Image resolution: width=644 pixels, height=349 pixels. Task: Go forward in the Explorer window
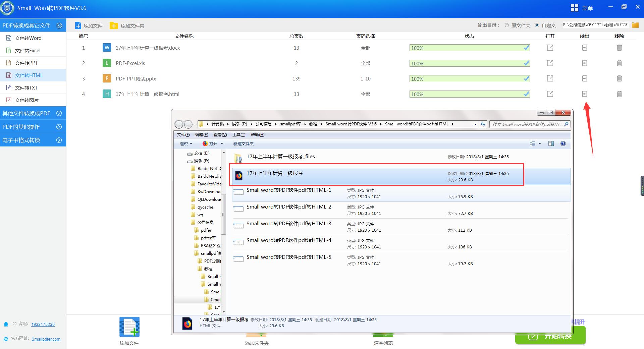point(188,124)
